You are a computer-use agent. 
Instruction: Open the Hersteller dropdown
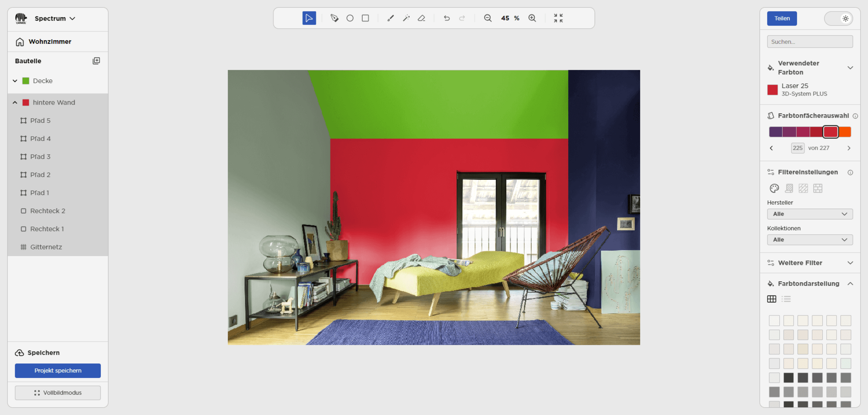pyautogui.click(x=810, y=214)
